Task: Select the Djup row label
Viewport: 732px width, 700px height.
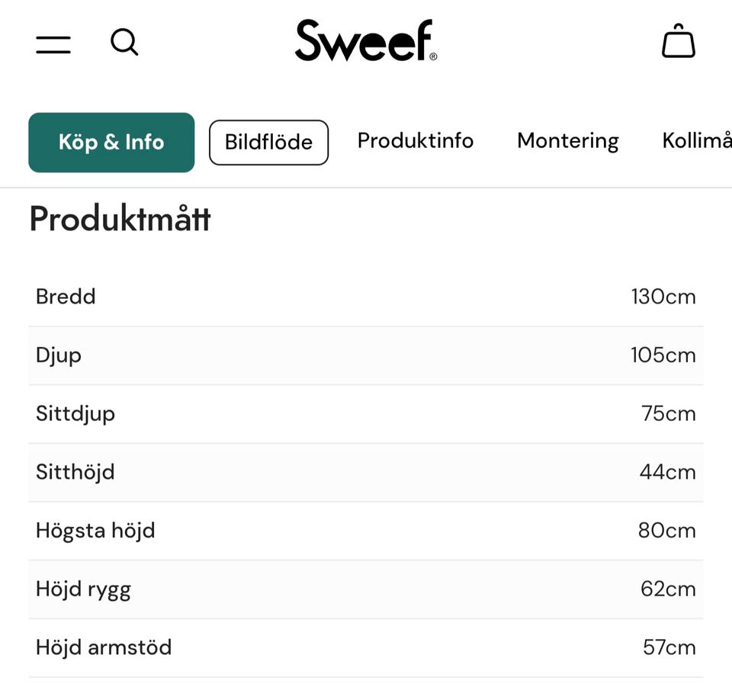Action: click(59, 355)
